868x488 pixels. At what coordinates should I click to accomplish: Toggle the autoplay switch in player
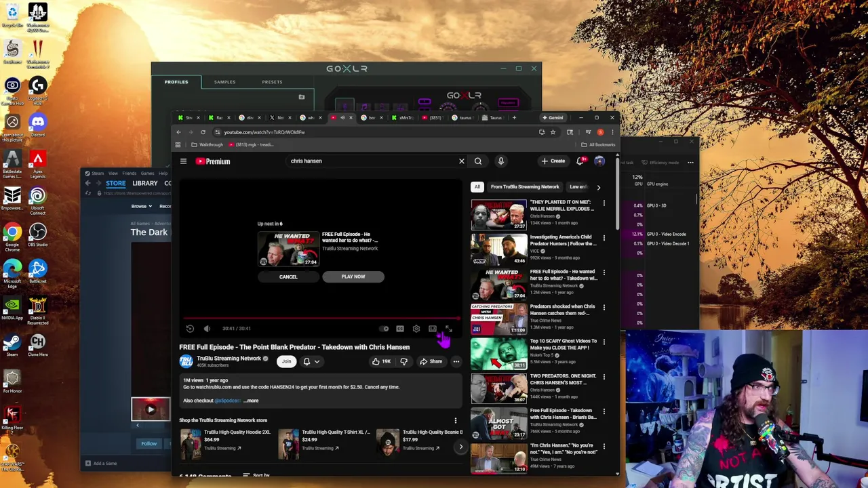384,329
